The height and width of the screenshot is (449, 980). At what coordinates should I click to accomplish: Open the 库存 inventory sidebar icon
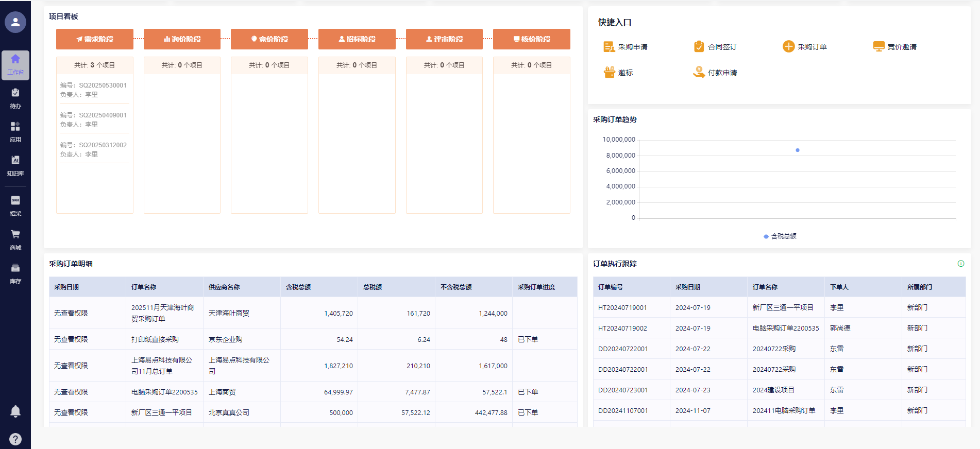pyautogui.click(x=15, y=273)
